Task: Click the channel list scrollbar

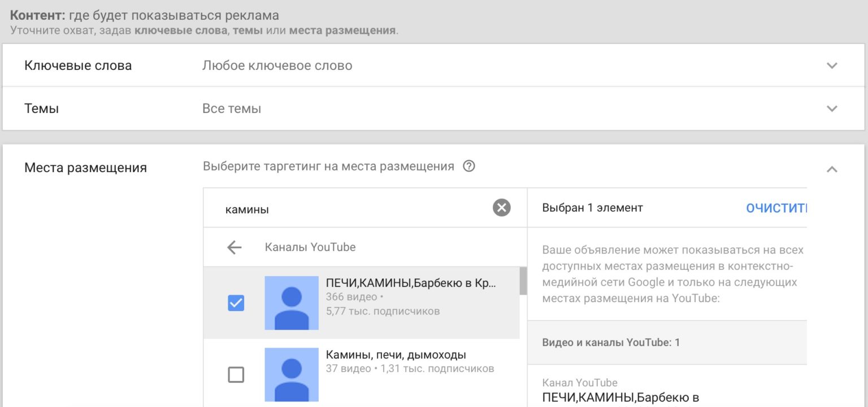Action: click(x=523, y=281)
